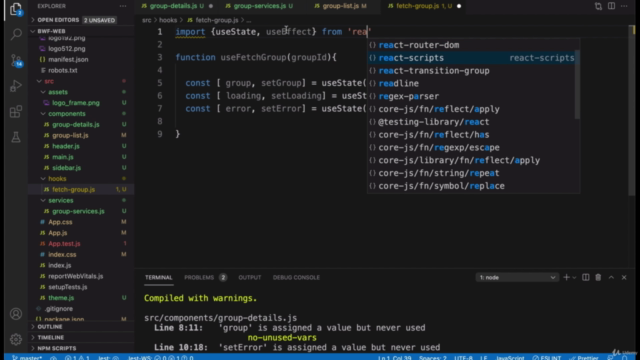Open the Manage gear icon

pyautogui.click(x=16, y=339)
